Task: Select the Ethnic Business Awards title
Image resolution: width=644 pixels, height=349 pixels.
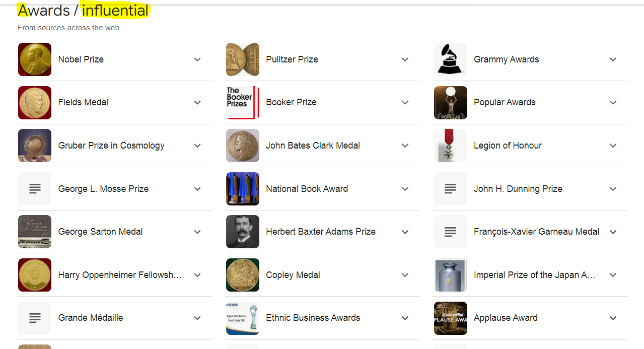Action: click(313, 318)
